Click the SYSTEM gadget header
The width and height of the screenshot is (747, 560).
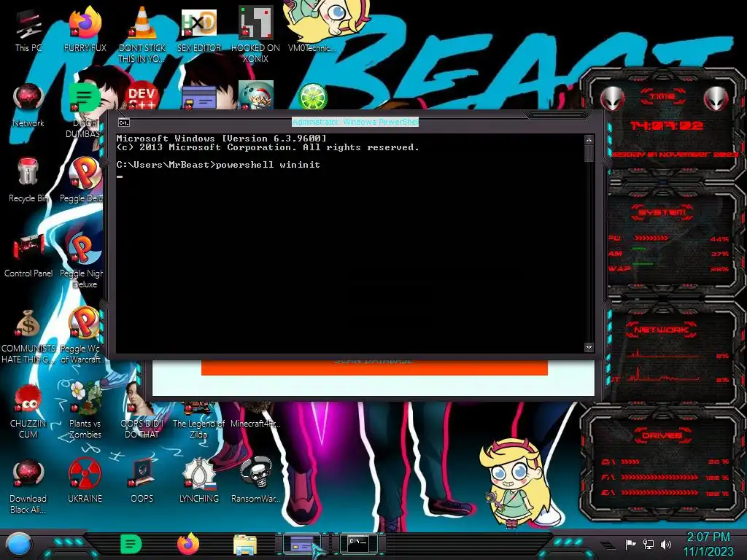(x=662, y=212)
